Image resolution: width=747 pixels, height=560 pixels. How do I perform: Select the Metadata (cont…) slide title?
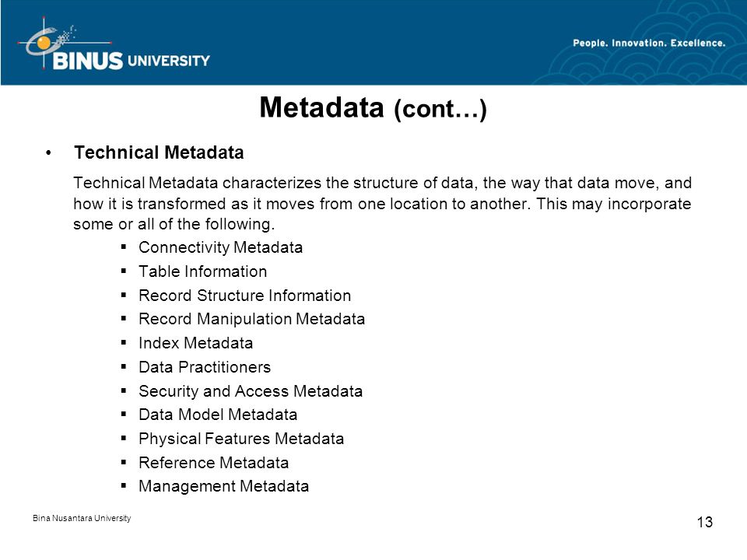pos(373,107)
